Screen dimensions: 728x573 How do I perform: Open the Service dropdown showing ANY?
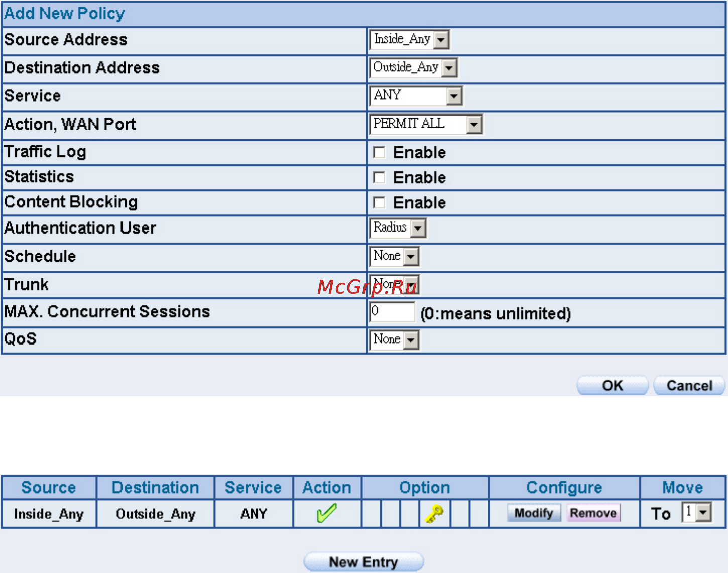click(416, 95)
